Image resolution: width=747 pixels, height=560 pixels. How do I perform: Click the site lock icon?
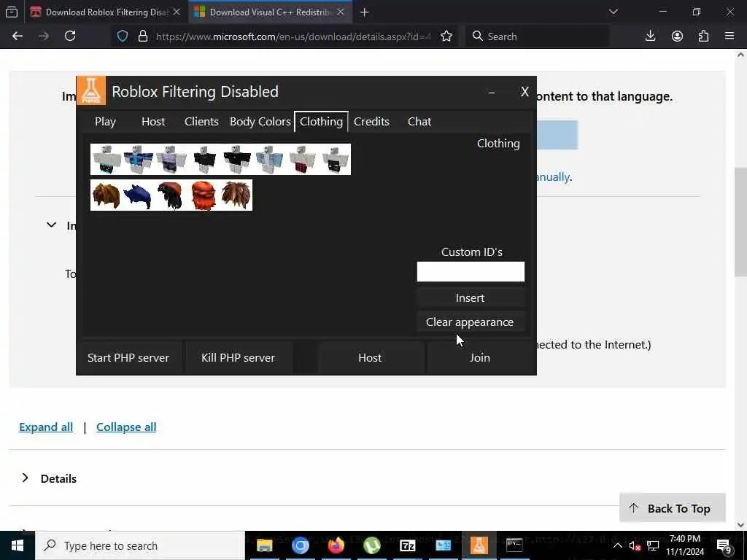click(142, 36)
